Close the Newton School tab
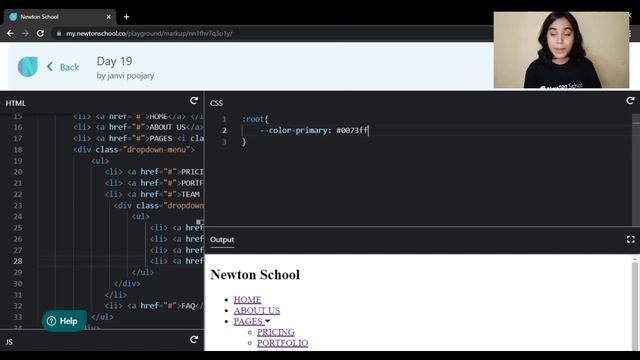The image size is (640, 360). (109, 17)
